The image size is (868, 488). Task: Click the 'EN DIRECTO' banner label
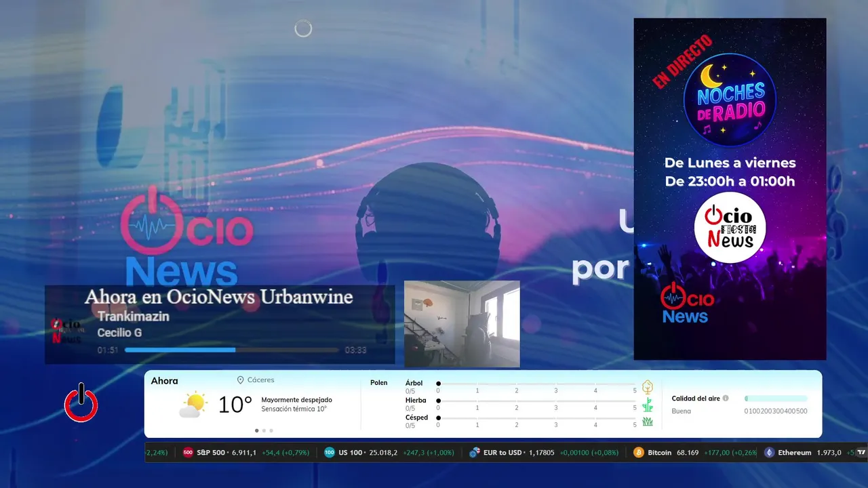click(683, 62)
